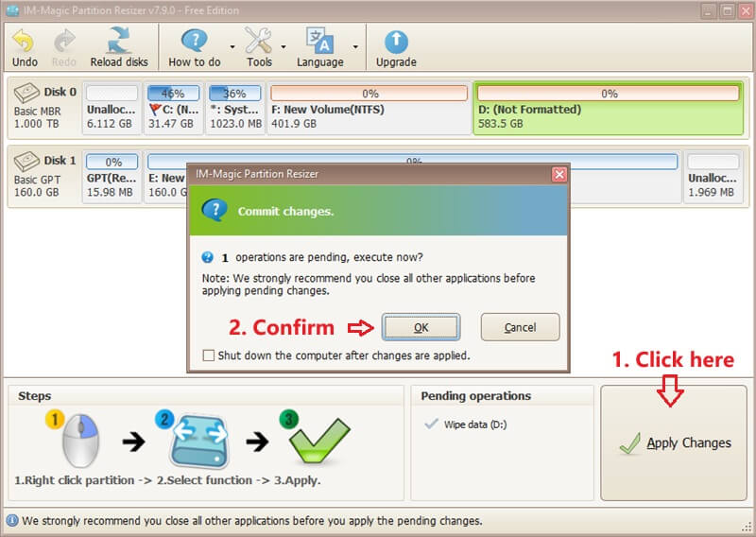The image size is (756, 537).
Task: Select the Disk 1 drive icon
Action: (26, 161)
